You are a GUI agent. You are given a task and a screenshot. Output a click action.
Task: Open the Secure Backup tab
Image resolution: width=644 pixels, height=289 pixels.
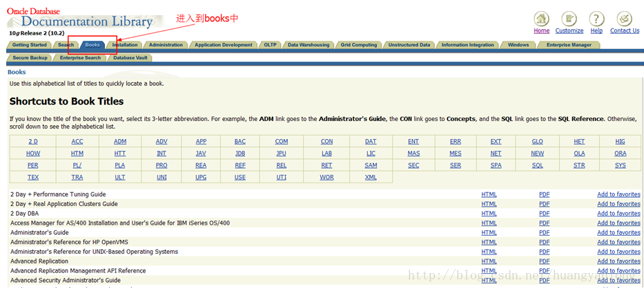click(30, 58)
